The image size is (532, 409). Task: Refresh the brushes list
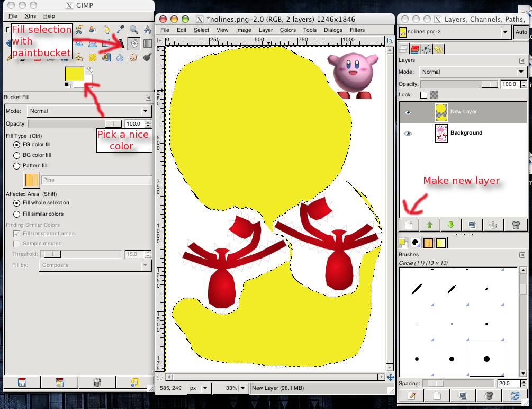(x=515, y=395)
